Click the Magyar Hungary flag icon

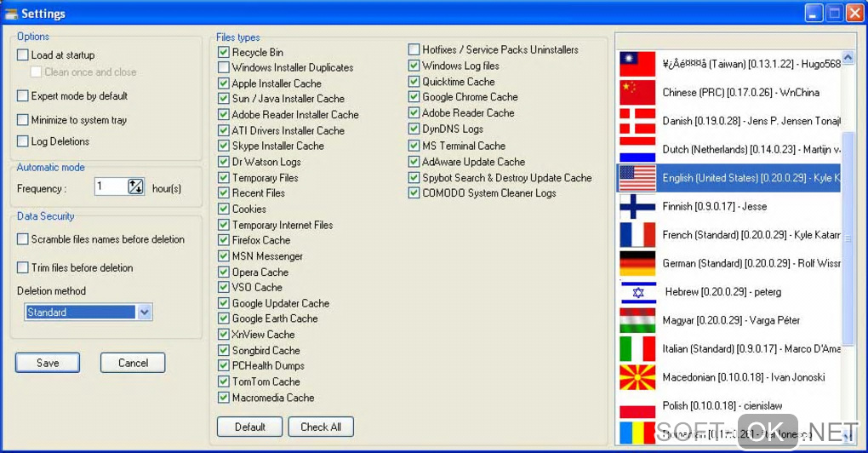pyautogui.click(x=637, y=321)
